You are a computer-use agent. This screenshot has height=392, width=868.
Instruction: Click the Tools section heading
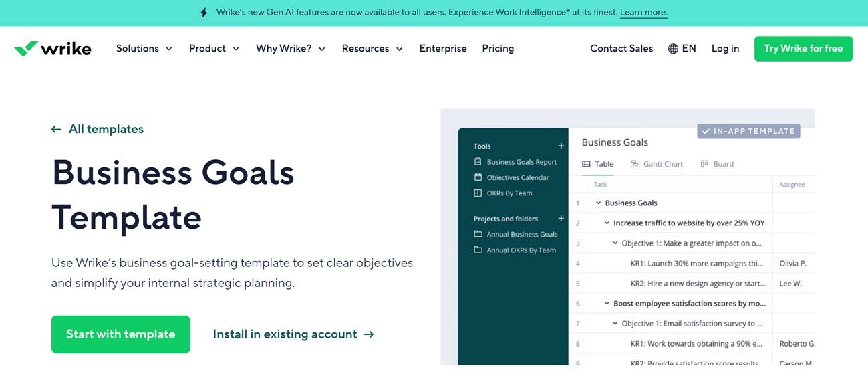[482, 146]
